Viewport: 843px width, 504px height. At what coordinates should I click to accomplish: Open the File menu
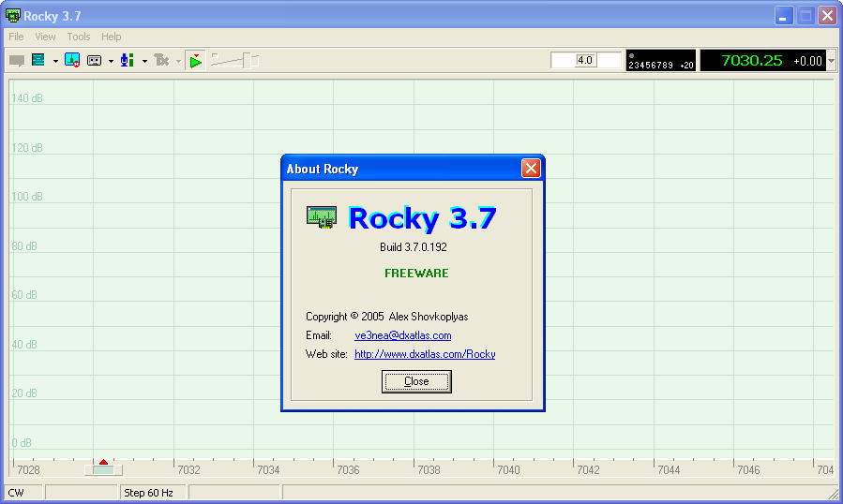[x=16, y=37]
